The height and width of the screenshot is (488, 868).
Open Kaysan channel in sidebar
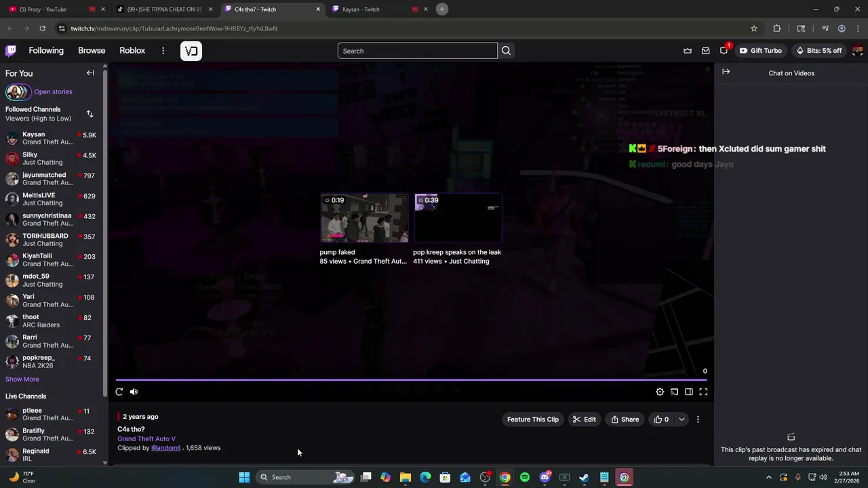[x=51, y=138]
